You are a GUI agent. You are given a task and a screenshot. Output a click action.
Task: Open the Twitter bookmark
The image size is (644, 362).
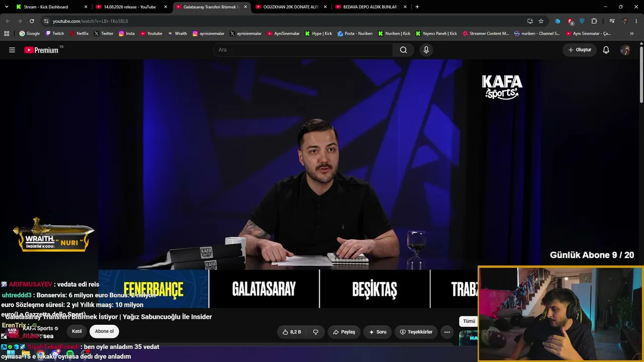click(104, 34)
